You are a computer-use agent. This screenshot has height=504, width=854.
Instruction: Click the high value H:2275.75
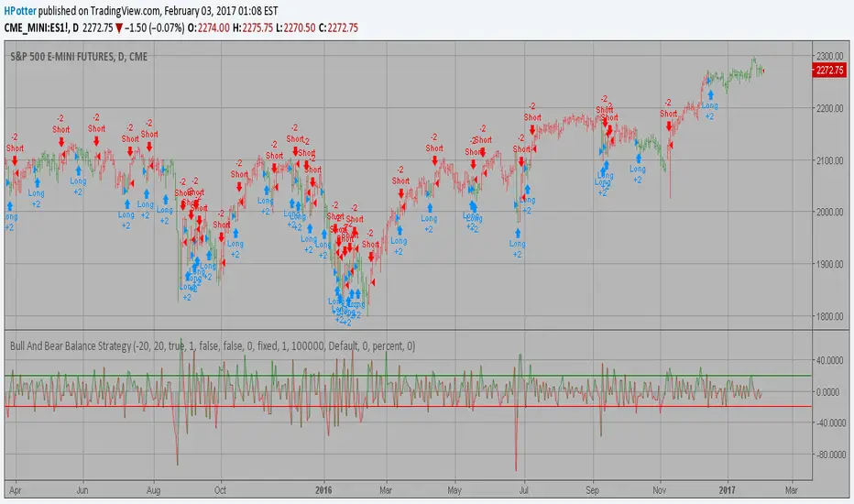tap(253, 27)
